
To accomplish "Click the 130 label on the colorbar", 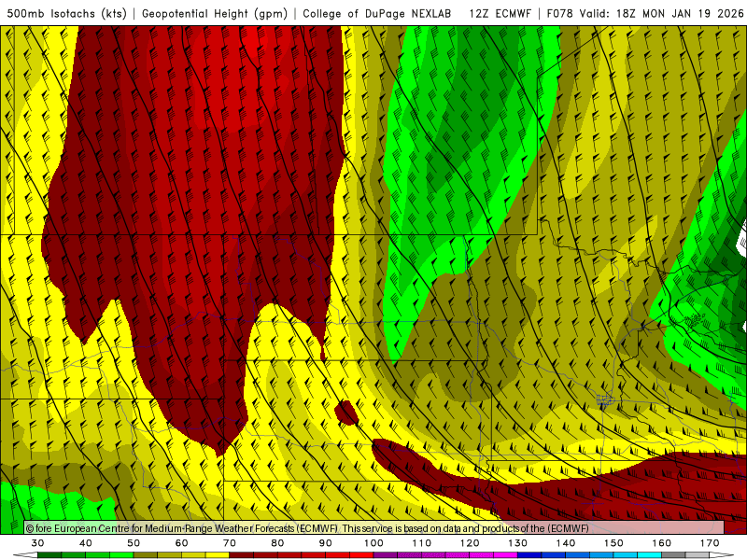I will click(x=518, y=543).
